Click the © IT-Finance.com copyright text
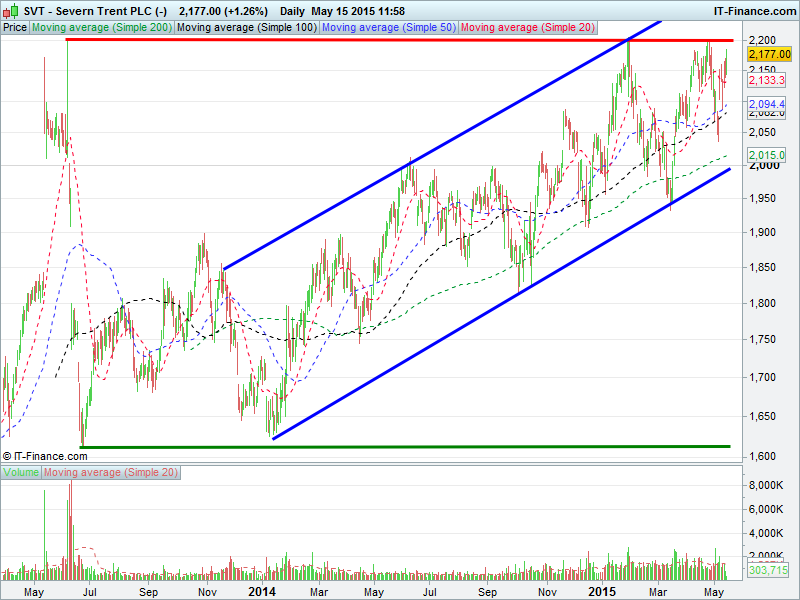 45,456
